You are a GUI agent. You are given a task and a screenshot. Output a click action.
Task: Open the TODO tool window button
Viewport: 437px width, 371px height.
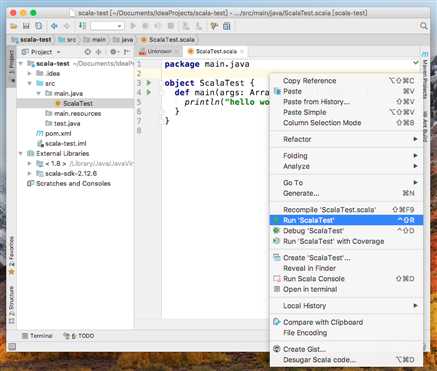click(x=79, y=336)
